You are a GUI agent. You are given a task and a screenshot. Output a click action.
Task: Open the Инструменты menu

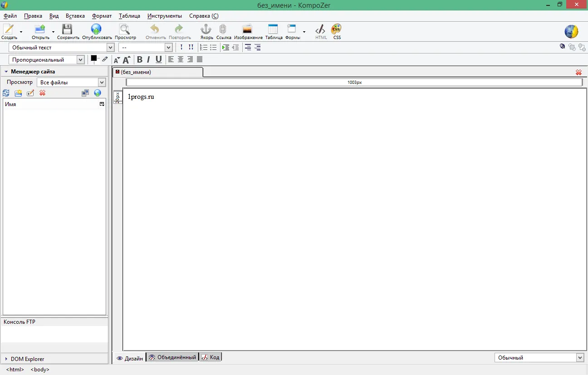(164, 16)
